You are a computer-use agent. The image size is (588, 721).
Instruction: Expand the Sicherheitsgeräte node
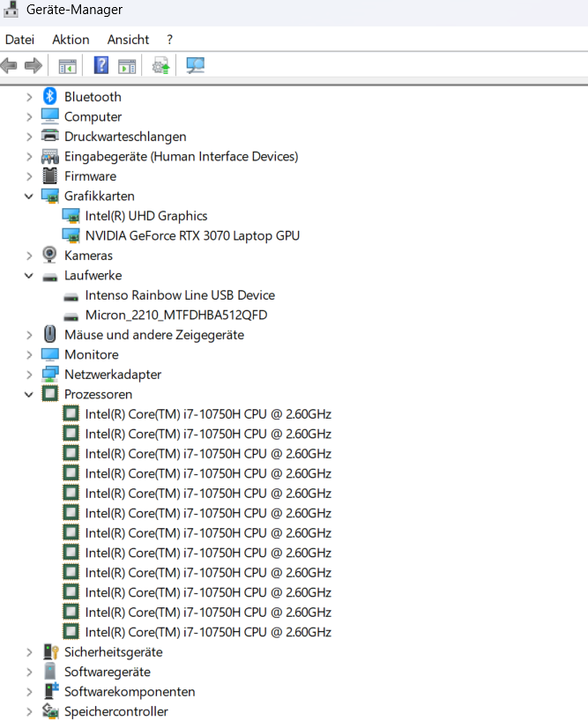(29, 652)
